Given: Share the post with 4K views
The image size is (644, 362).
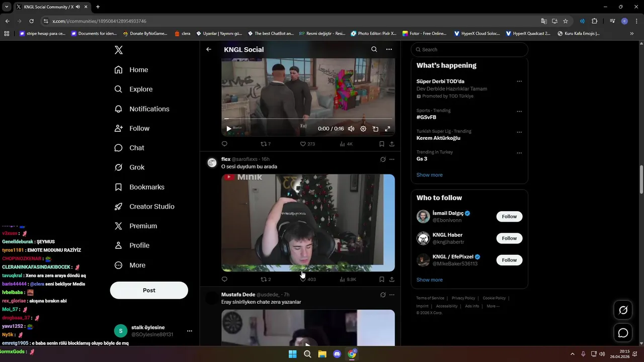Looking at the screenshot, I should (x=392, y=144).
